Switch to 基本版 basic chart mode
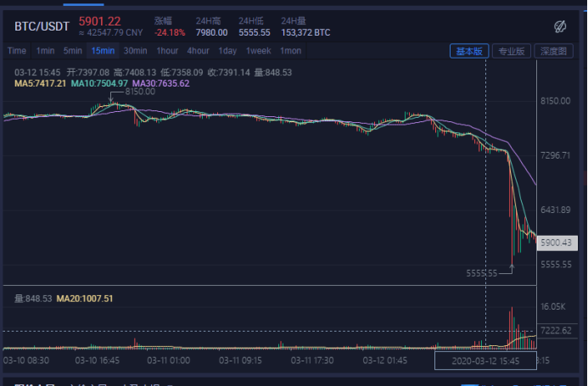The image size is (588, 386). pos(469,51)
